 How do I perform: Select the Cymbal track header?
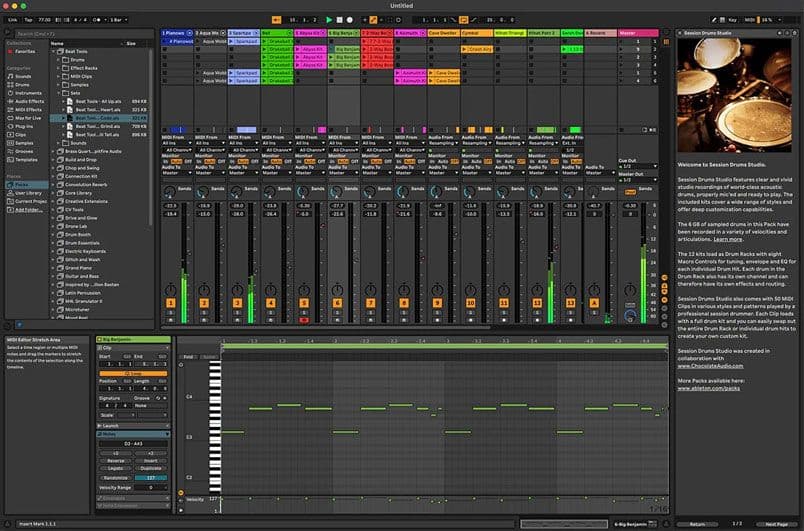(x=477, y=33)
